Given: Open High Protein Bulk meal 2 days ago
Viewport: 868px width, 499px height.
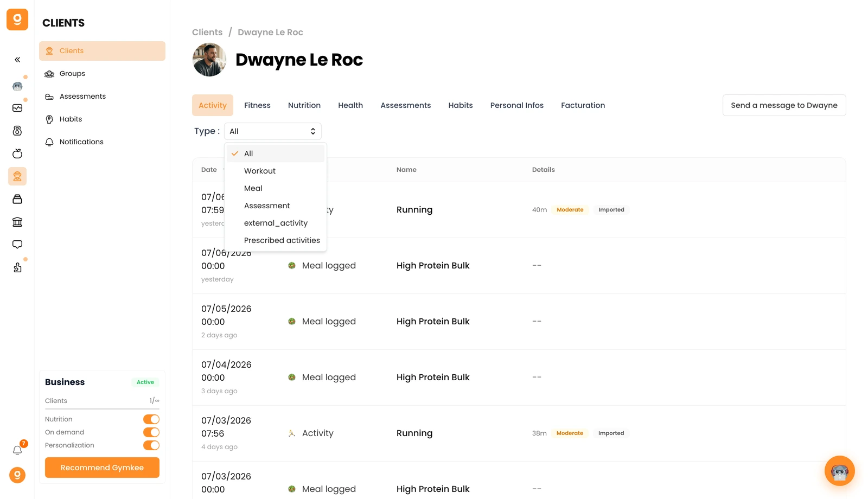Looking at the screenshot, I should (x=519, y=322).
